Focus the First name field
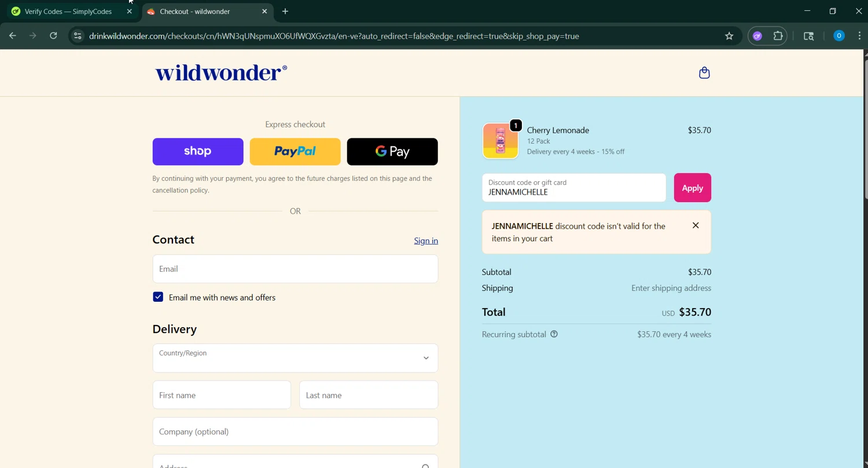Image resolution: width=868 pixels, height=468 pixels. pos(222,395)
